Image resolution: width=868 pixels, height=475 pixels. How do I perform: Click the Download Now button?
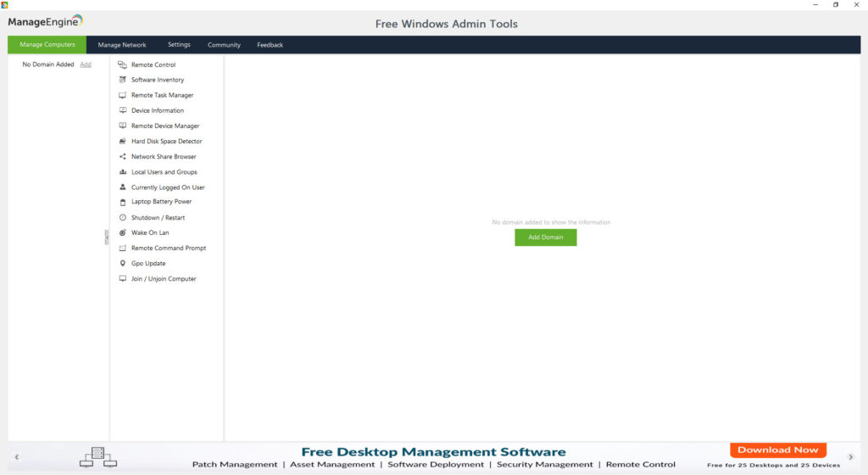(778, 450)
